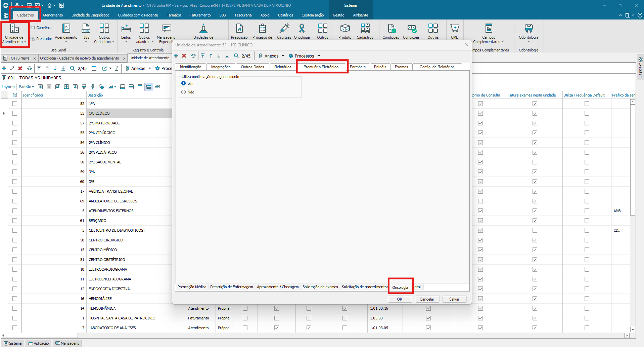Open the Faturamento ribbon tab

(200, 15)
